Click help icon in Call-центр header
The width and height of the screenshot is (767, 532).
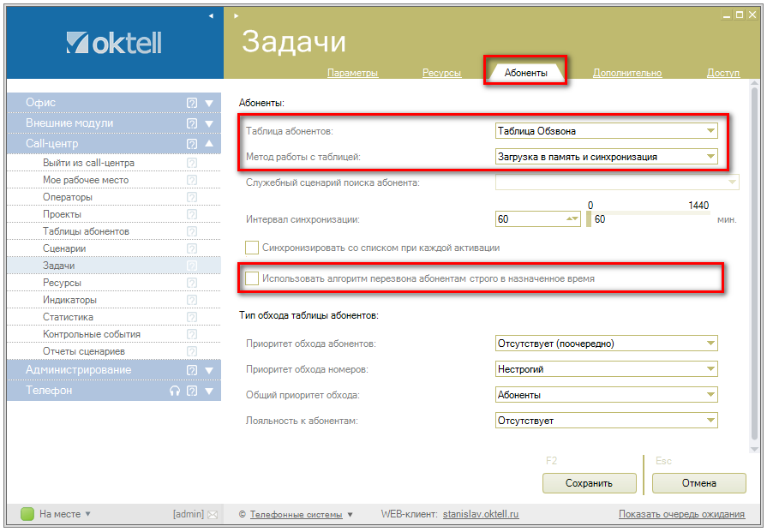click(x=192, y=144)
